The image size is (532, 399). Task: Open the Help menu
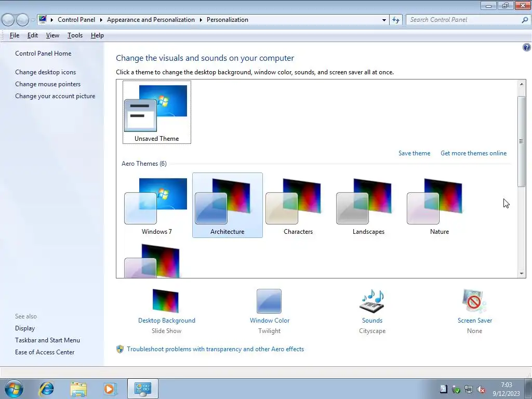97,35
